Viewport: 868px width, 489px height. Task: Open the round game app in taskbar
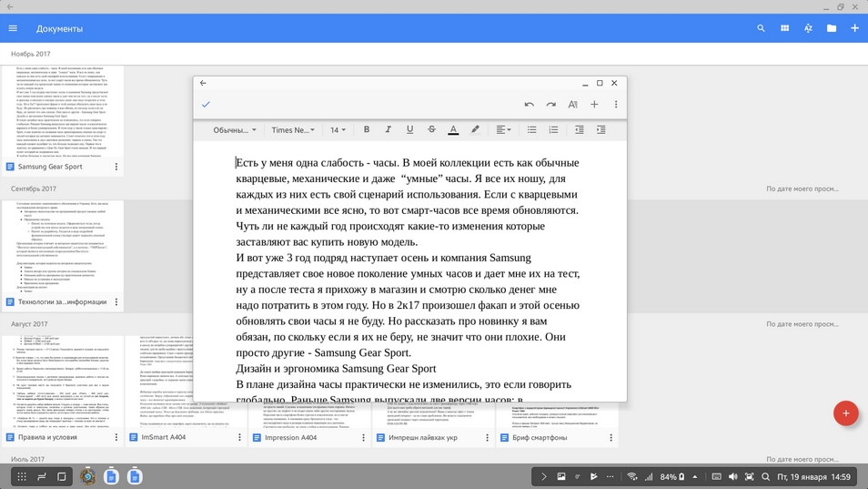coord(87,476)
